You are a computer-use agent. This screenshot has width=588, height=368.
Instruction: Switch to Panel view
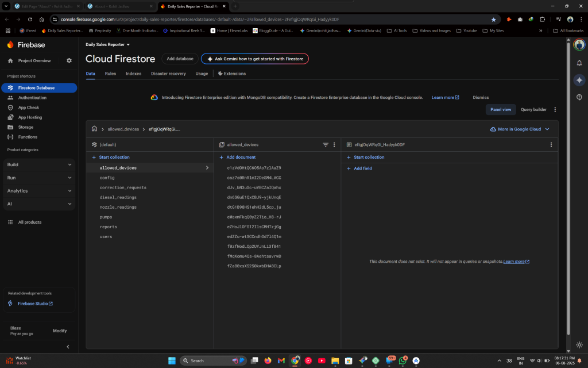(x=501, y=109)
